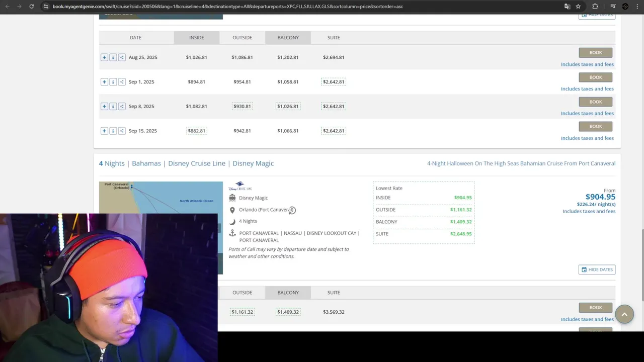This screenshot has height=362, width=644.
Task: Click anchor icon beside ports of call
Action: (x=232, y=233)
